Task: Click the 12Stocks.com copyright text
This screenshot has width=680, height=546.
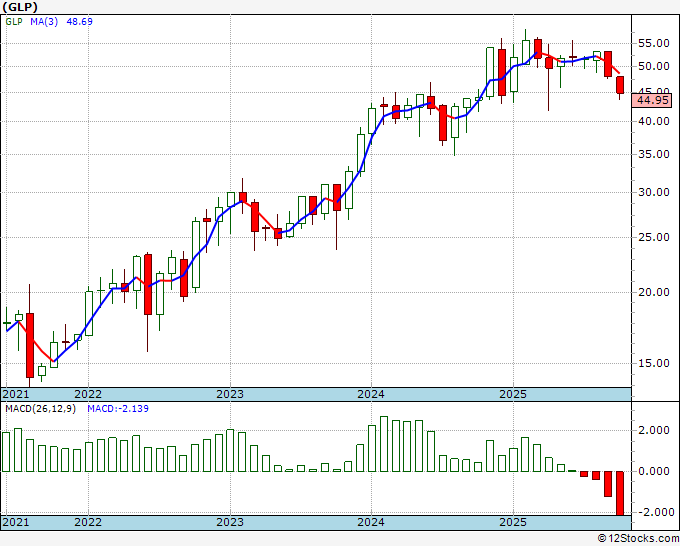Action: [639, 539]
